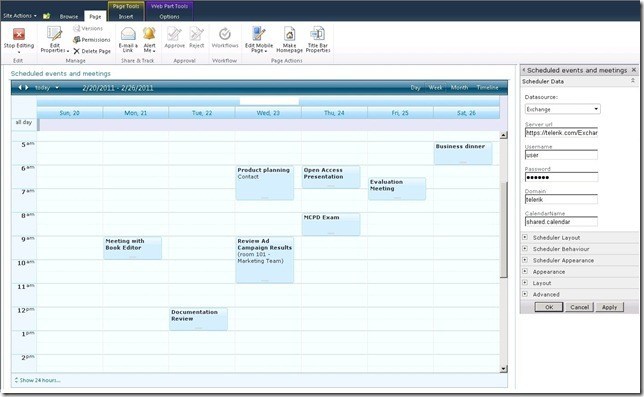Click the CalendarName input field
Viewport: 644px width, 397px height.
pos(561,222)
